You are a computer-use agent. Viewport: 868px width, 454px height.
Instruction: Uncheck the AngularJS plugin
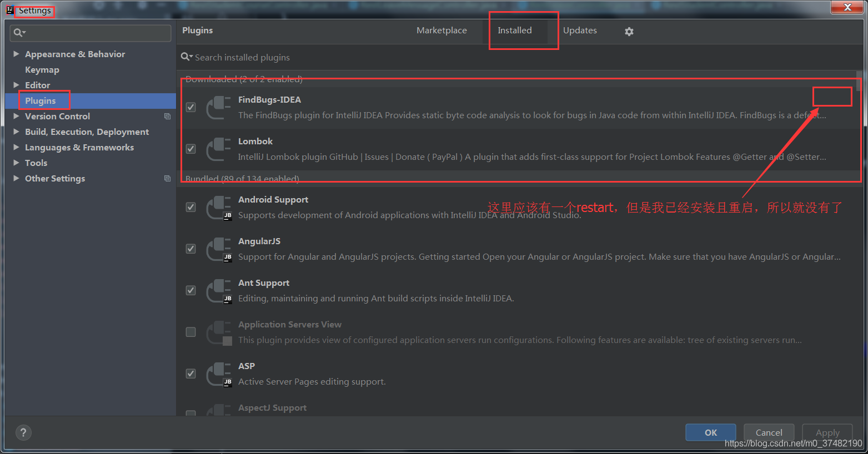click(x=190, y=249)
